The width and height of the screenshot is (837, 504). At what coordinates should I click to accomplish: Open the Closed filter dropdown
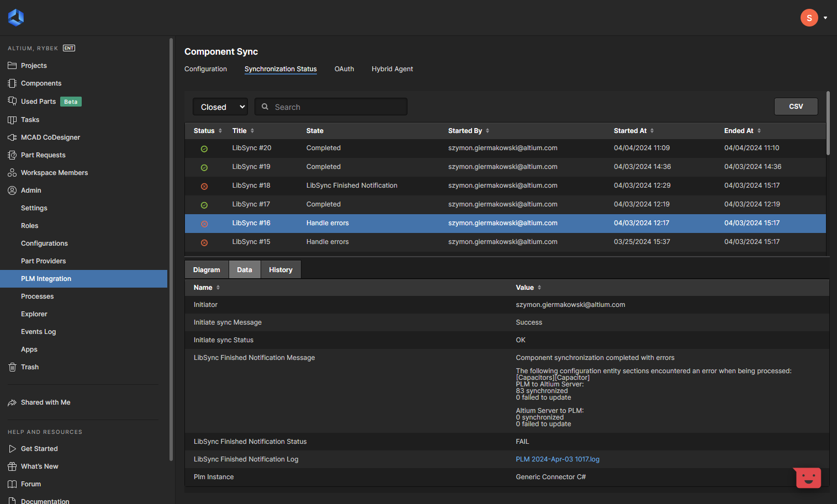point(220,107)
